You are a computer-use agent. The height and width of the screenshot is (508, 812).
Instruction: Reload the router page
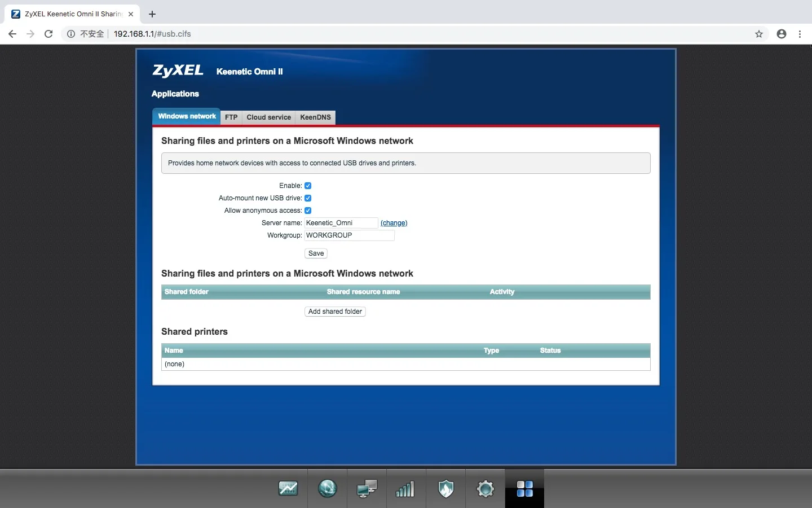(48, 34)
